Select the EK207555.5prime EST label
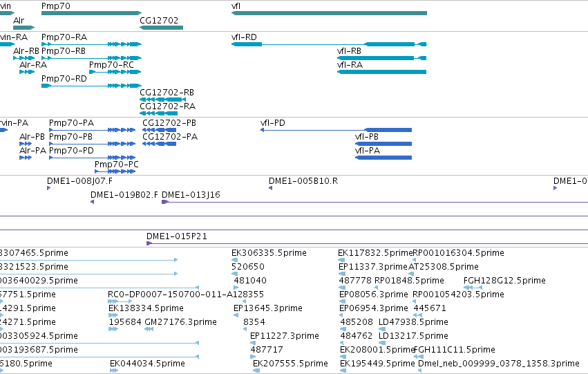This screenshot has width=588, height=374. pyautogui.click(x=290, y=364)
